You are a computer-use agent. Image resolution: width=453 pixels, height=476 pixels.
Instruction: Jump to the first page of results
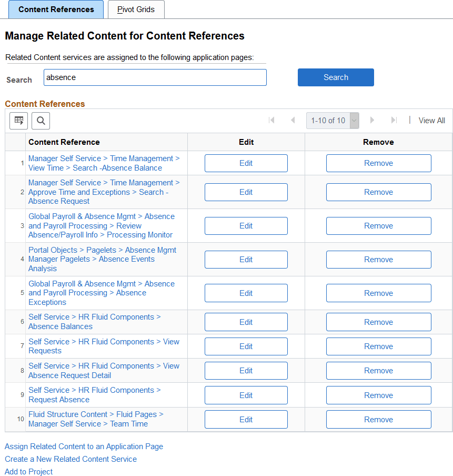click(271, 120)
